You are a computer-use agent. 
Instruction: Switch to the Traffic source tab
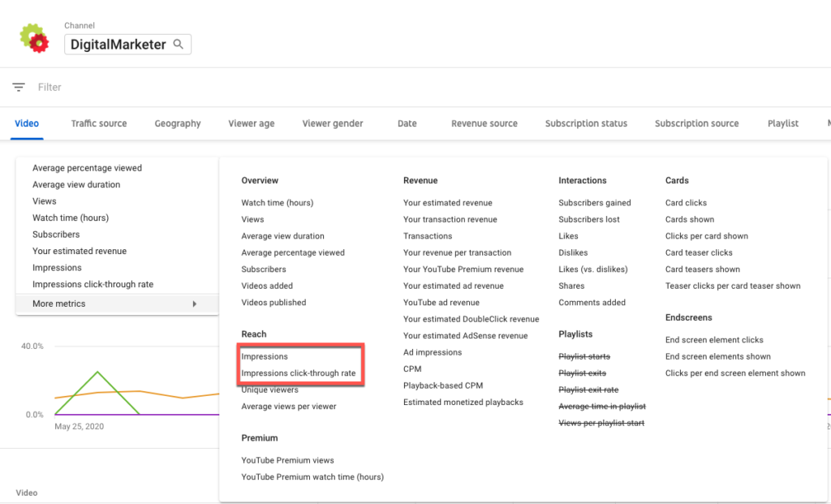[x=99, y=123]
